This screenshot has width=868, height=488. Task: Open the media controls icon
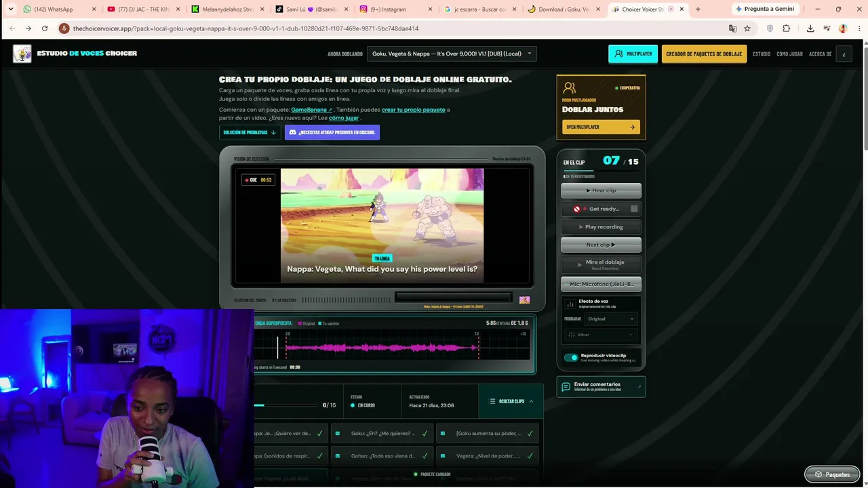(827, 28)
